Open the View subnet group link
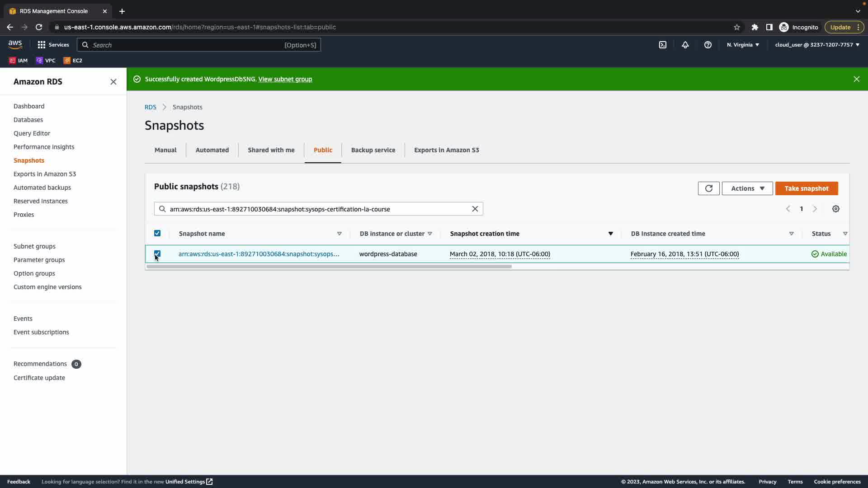 (x=285, y=79)
